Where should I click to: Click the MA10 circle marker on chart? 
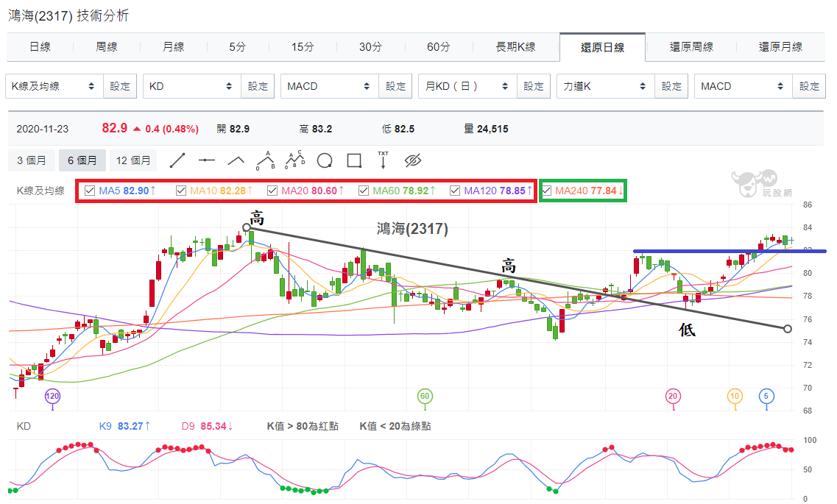[735, 396]
